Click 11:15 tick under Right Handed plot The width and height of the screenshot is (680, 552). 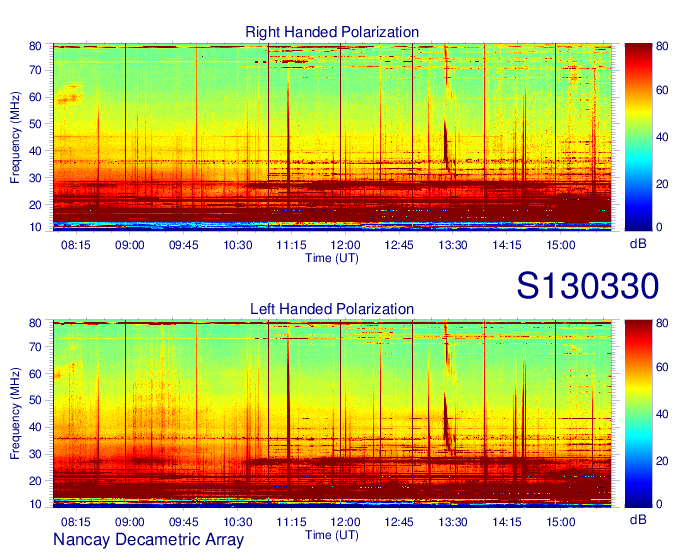tap(291, 245)
